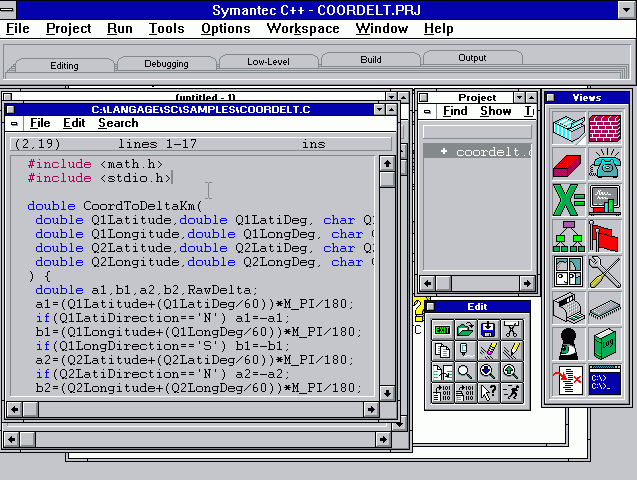
Task: Switch to the Build workspace tab
Action: pyautogui.click(x=371, y=60)
